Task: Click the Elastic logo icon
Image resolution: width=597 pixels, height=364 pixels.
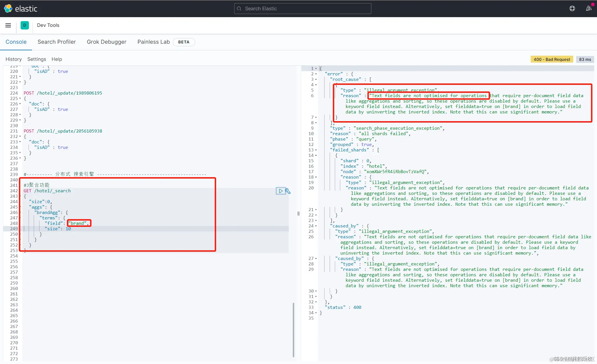Action: (x=8, y=9)
